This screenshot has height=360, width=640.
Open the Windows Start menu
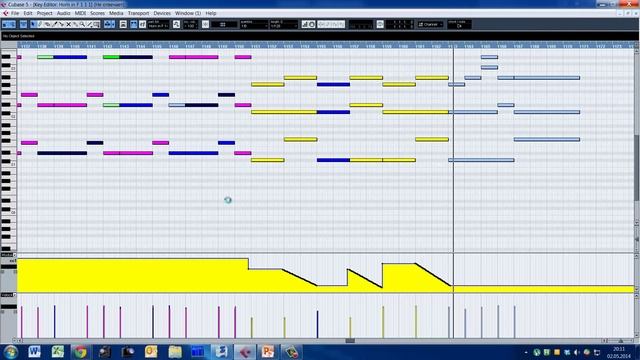click(x=10, y=352)
